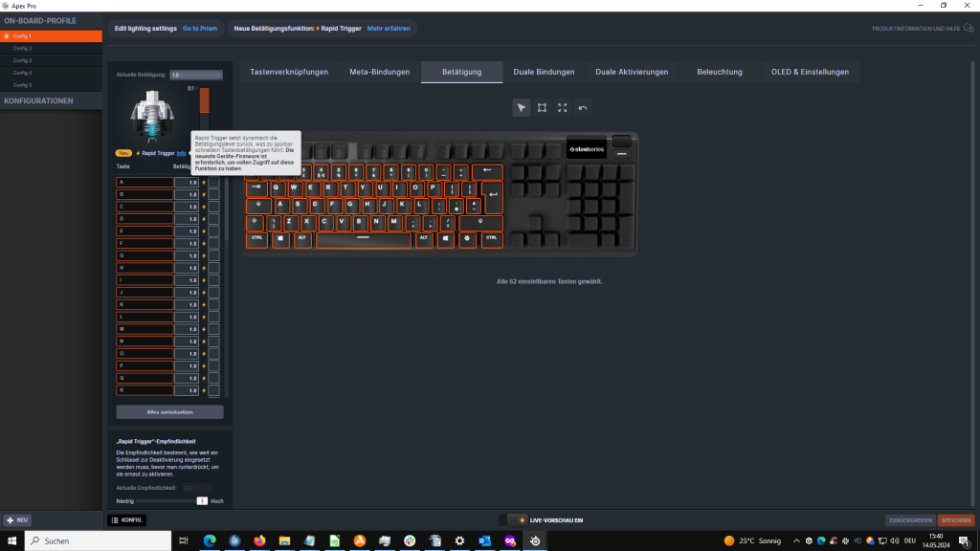Select on-board profile Config 1
The image size is (980, 551).
[52, 36]
